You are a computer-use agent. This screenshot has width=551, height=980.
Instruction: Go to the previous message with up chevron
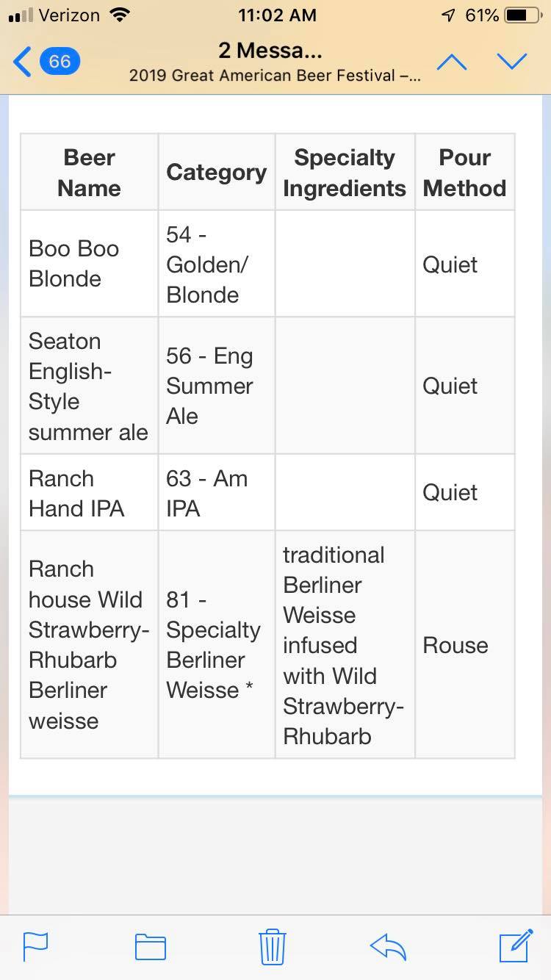(x=452, y=62)
